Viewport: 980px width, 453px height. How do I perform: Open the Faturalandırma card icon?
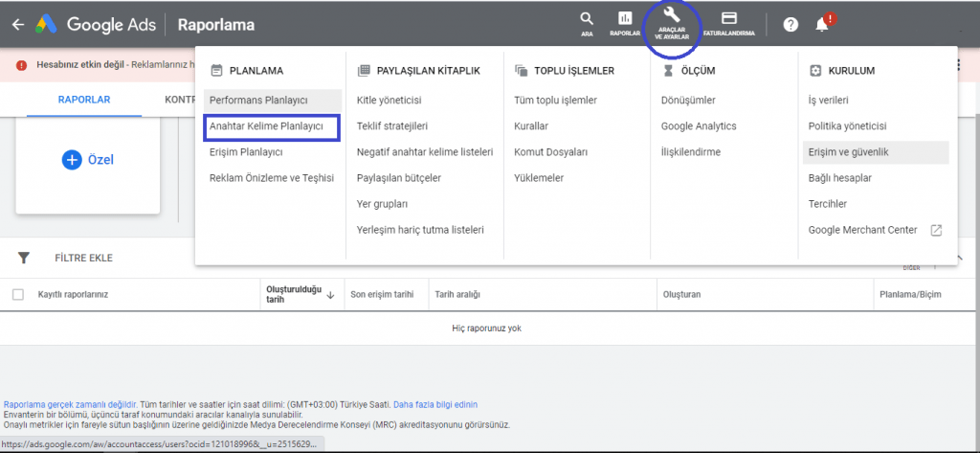pos(728,18)
